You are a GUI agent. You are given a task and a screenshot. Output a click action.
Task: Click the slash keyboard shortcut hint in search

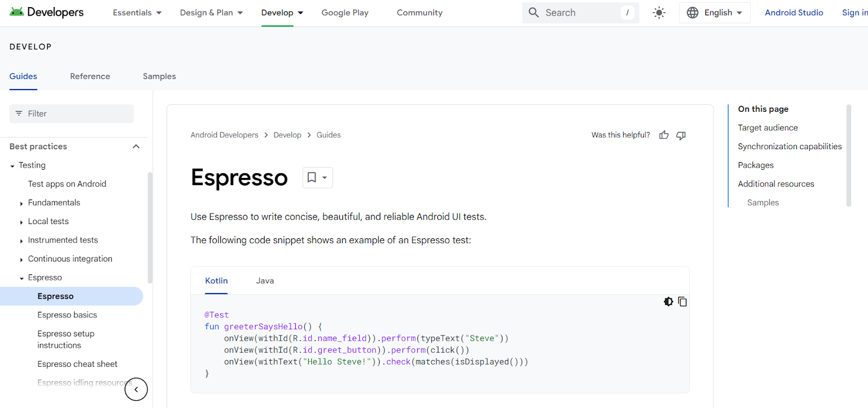[628, 12]
